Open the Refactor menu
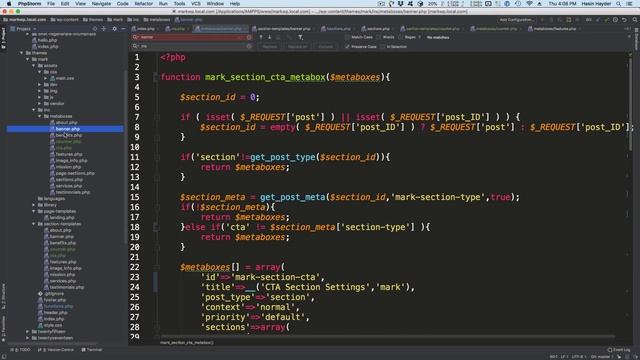The width and height of the screenshot is (640, 360). (x=144, y=4)
